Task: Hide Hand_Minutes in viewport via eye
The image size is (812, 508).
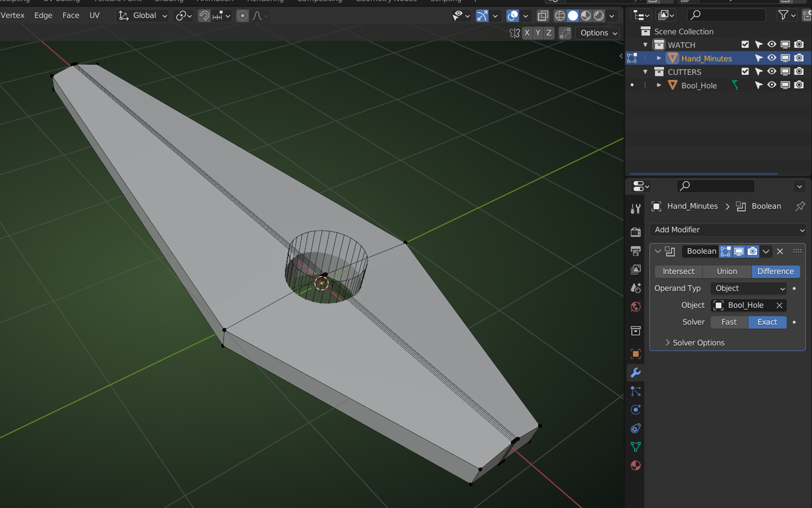Action: [x=772, y=58]
